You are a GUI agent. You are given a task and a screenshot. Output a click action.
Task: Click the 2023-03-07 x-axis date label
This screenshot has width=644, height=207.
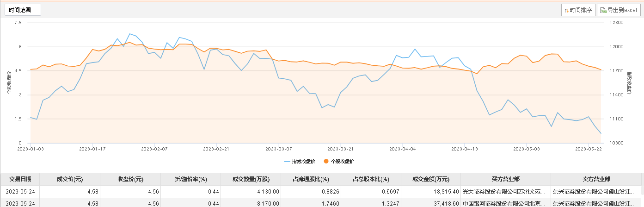coord(279,149)
